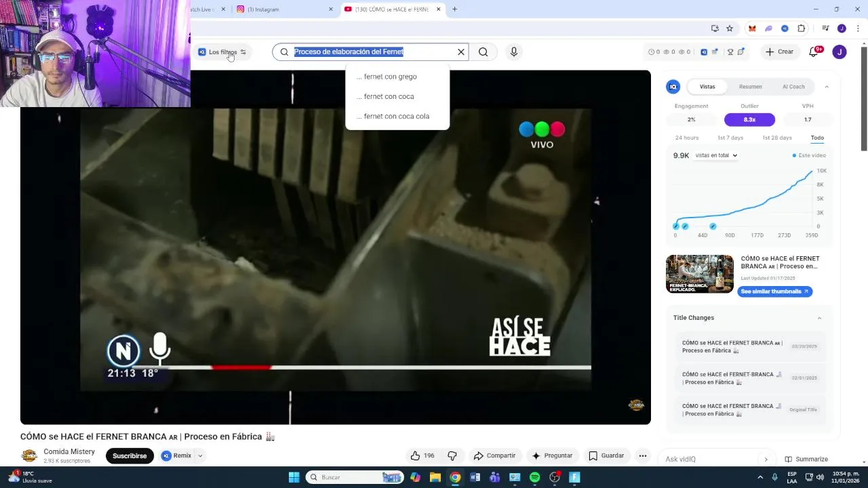Screen dimensions: 868x488
Task: Bookmark page with star icon
Action: (x=730, y=28)
